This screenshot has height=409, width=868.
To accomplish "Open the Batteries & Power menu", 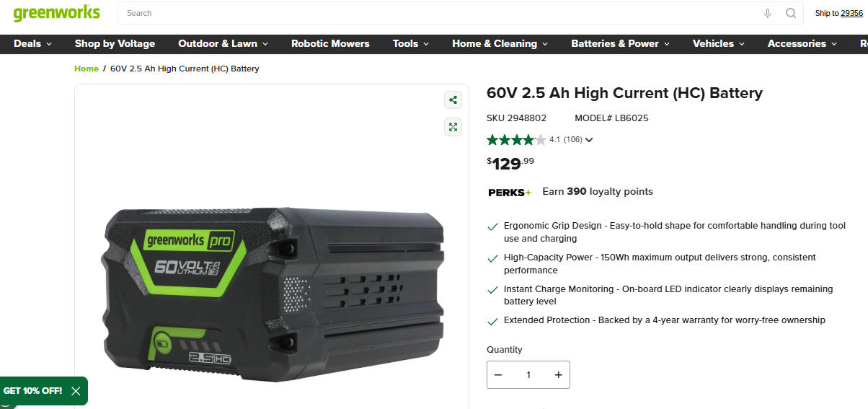I will point(620,43).
